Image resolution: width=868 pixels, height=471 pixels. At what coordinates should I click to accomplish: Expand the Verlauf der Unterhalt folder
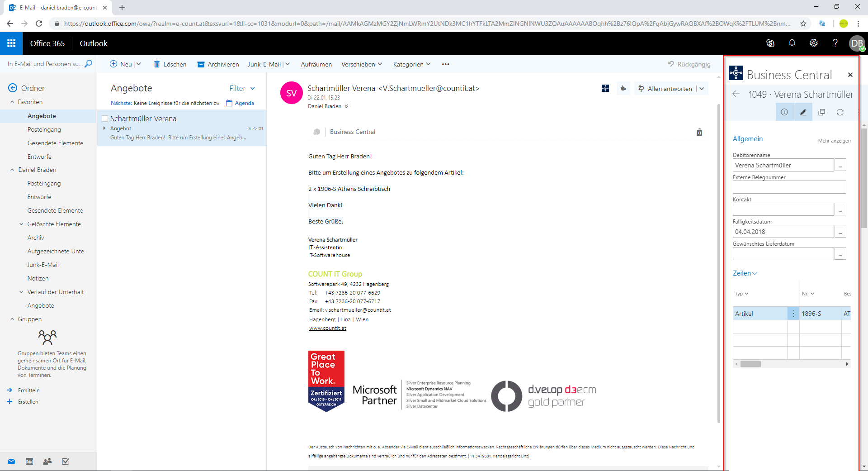tap(21, 292)
